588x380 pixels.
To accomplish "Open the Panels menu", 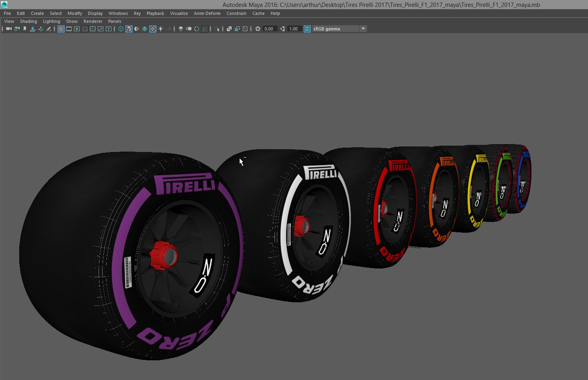I will pyautogui.click(x=115, y=21).
